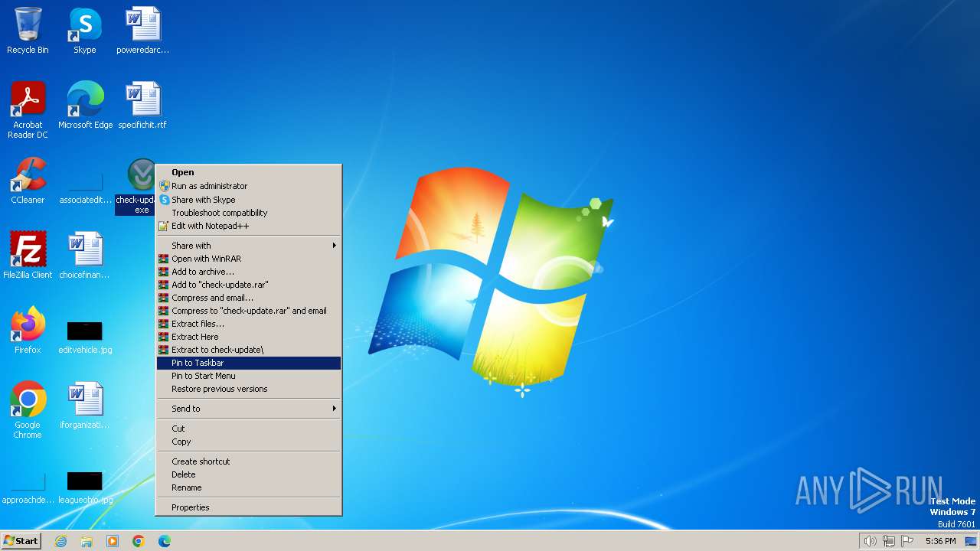Launch Edge from the taskbar
Image resolution: width=980 pixels, height=551 pixels.
[x=165, y=541]
